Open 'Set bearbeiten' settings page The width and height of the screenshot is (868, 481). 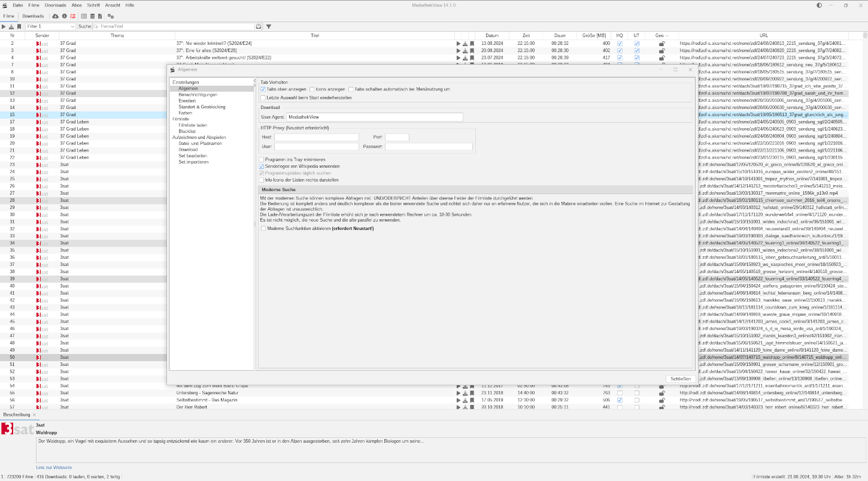click(x=193, y=156)
